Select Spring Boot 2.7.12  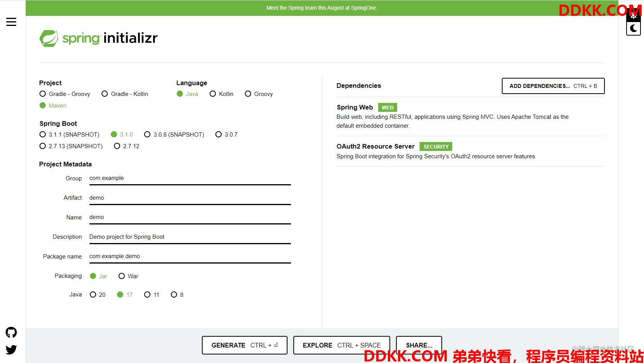[127, 146]
